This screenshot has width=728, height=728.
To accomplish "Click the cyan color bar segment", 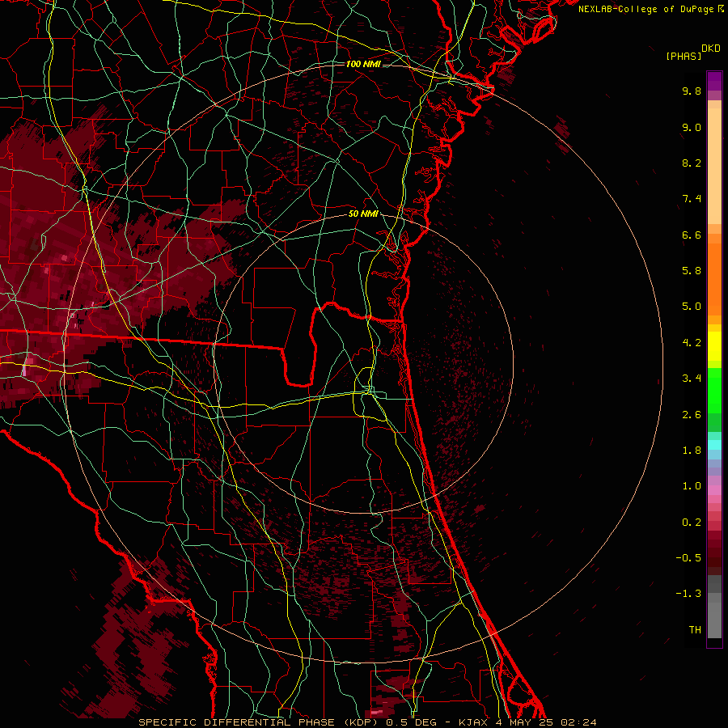I will pyautogui.click(x=714, y=444).
